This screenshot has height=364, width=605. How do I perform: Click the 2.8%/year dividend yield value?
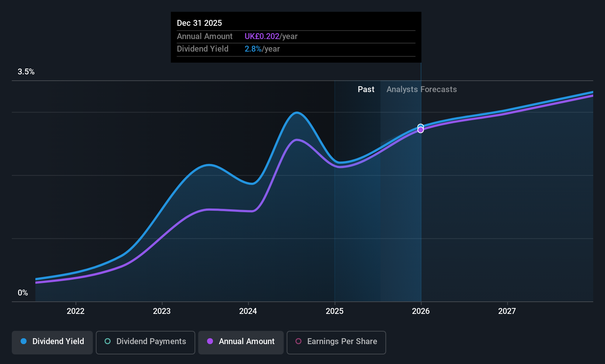point(262,49)
